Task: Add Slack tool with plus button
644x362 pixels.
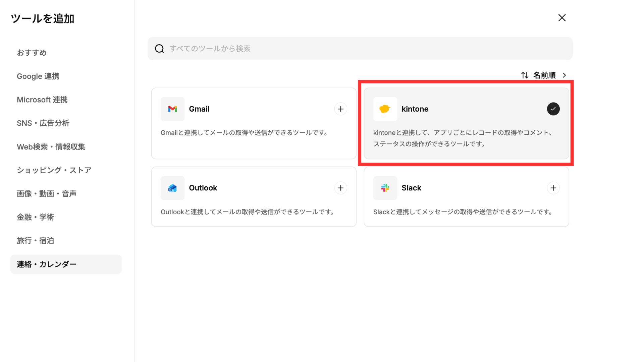Action: click(553, 188)
